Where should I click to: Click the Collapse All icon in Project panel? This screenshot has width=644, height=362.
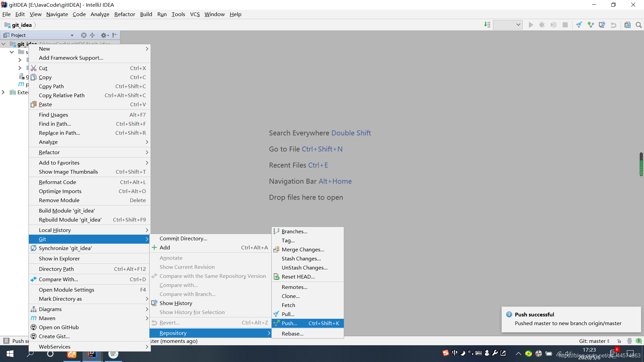coord(92,35)
